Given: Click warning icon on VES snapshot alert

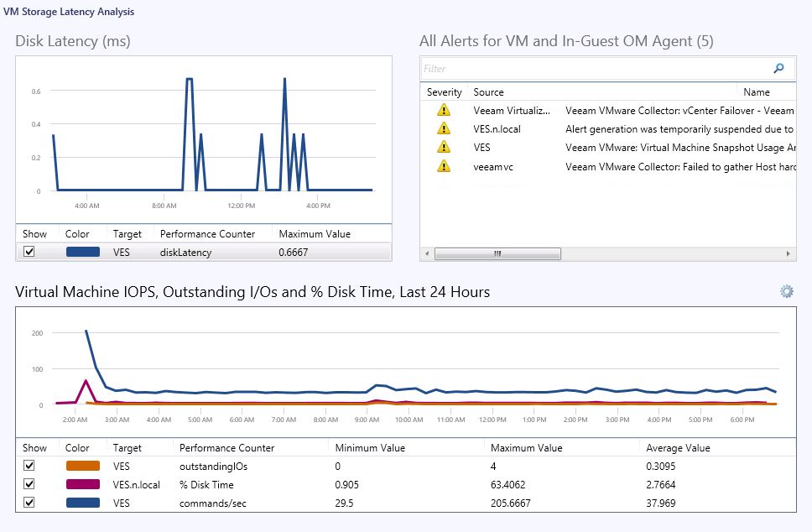Looking at the screenshot, I should point(444,147).
